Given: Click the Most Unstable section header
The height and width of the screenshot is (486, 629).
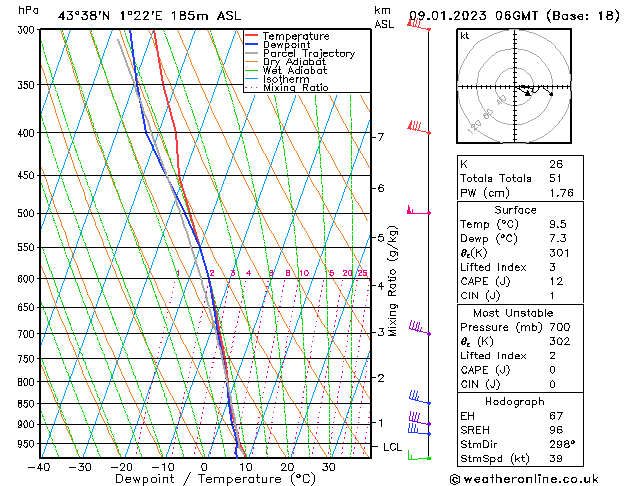Looking at the screenshot, I should pos(513,312).
